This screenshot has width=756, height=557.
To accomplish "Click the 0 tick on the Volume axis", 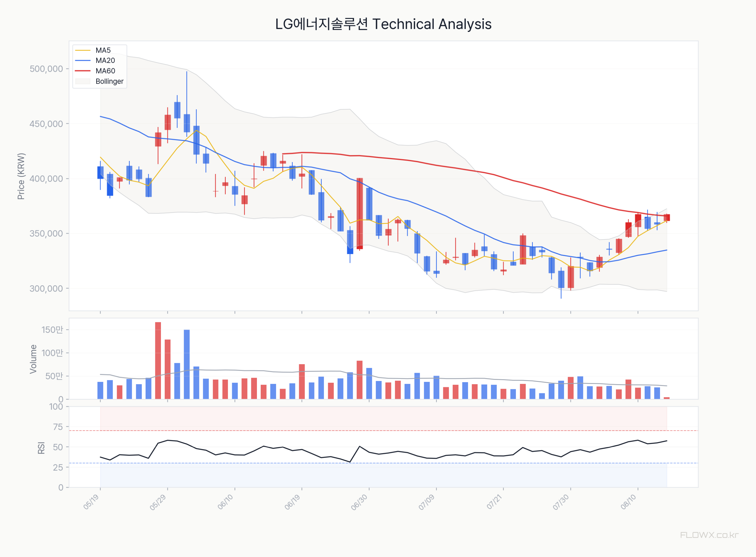I will tap(61, 400).
